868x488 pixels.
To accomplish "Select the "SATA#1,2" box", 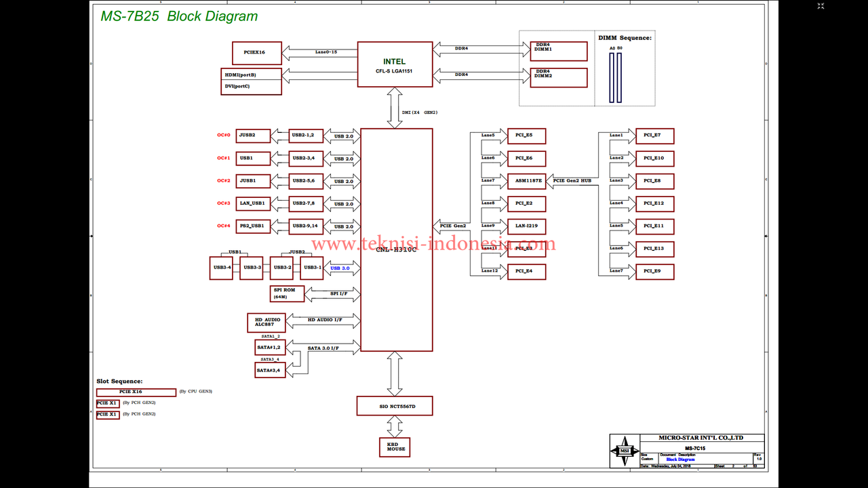I will pos(271,348).
